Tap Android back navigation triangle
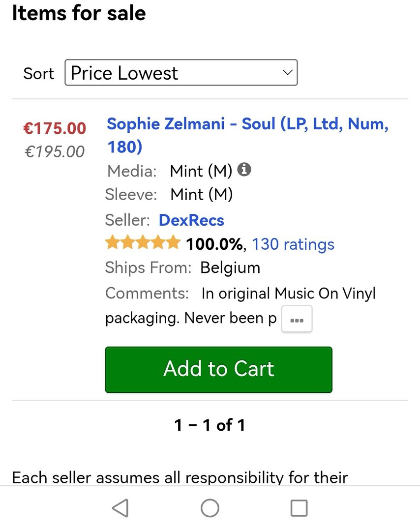 click(x=120, y=508)
